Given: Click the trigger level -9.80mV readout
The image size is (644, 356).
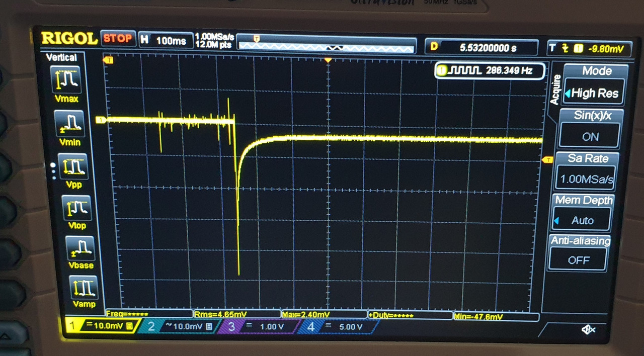Looking at the screenshot, I should coord(589,49).
